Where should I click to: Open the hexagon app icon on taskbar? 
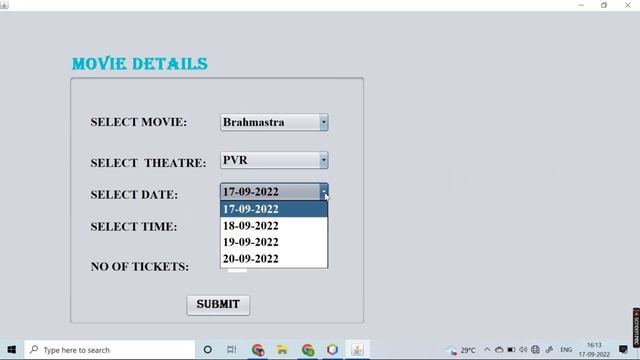tap(332, 350)
